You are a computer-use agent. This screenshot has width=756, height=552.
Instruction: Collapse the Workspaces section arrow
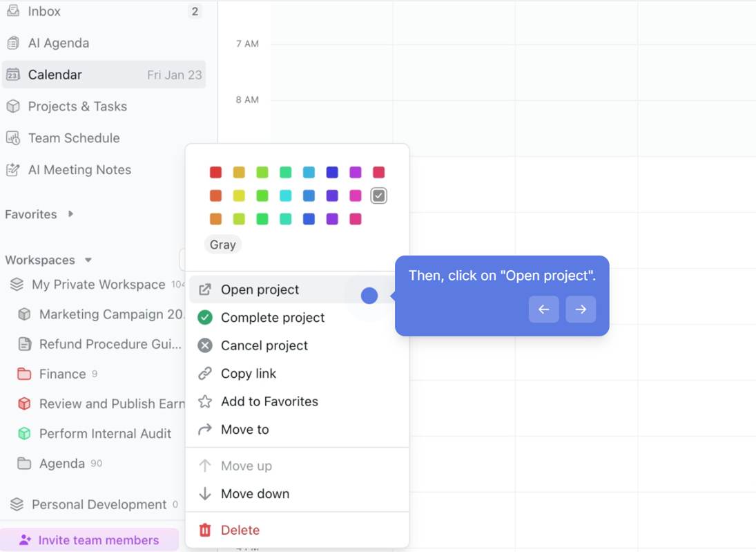[x=88, y=260]
